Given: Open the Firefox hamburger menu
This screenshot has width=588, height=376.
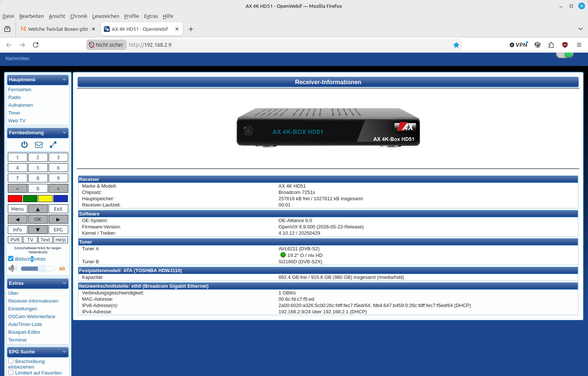Looking at the screenshot, I should pos(579,45).
